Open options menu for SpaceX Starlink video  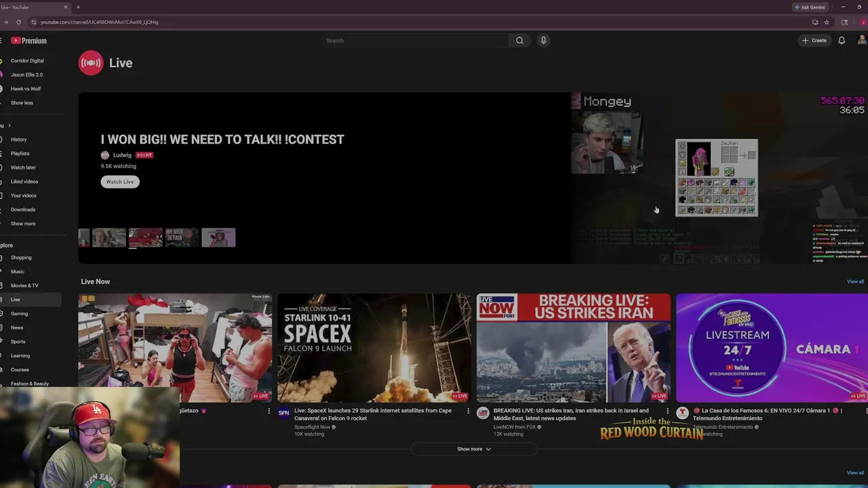(x=468, y=411)
